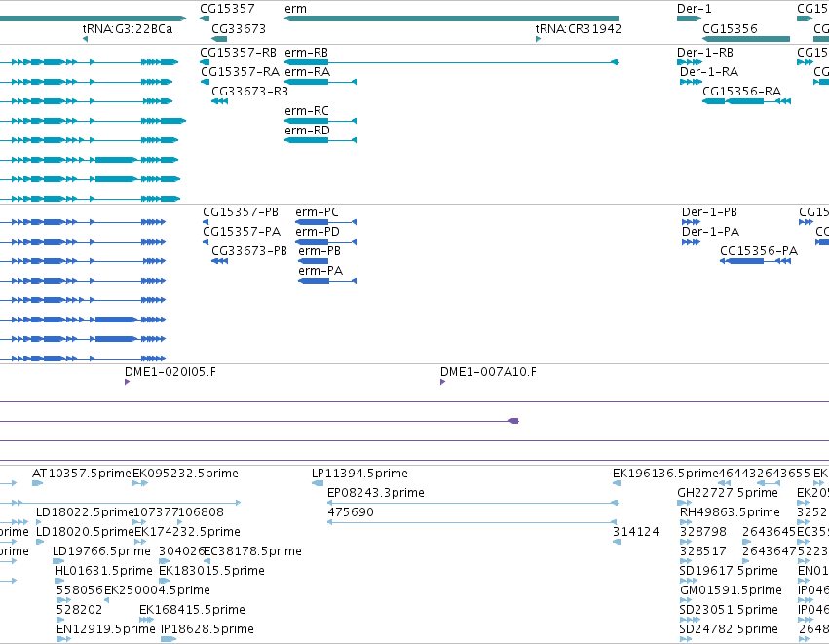
Task: Select the EK174232.5prime EST
Action: point(140,542)
